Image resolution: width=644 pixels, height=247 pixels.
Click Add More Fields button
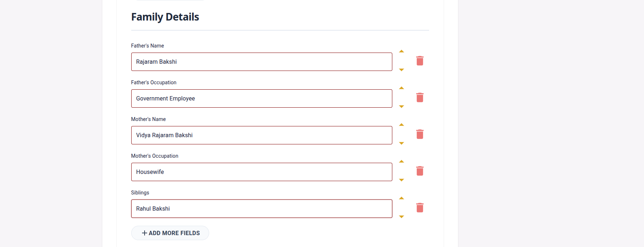pyautogui.click(x=170, y=233)
